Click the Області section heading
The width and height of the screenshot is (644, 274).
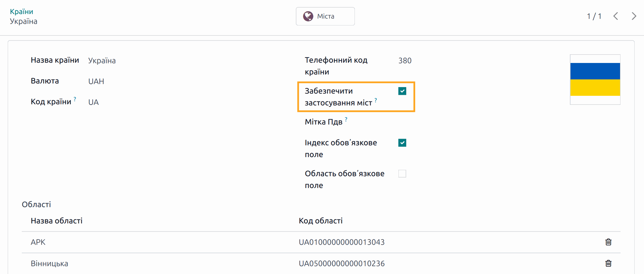coord(36,204)
